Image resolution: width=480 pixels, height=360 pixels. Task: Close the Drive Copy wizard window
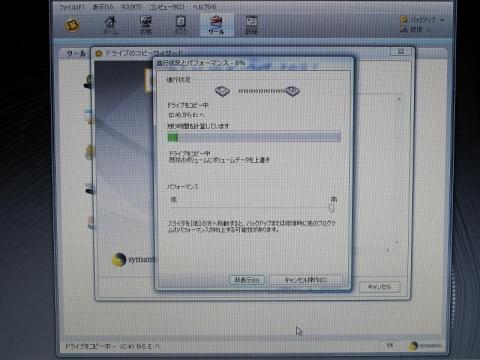click(401, 52)
